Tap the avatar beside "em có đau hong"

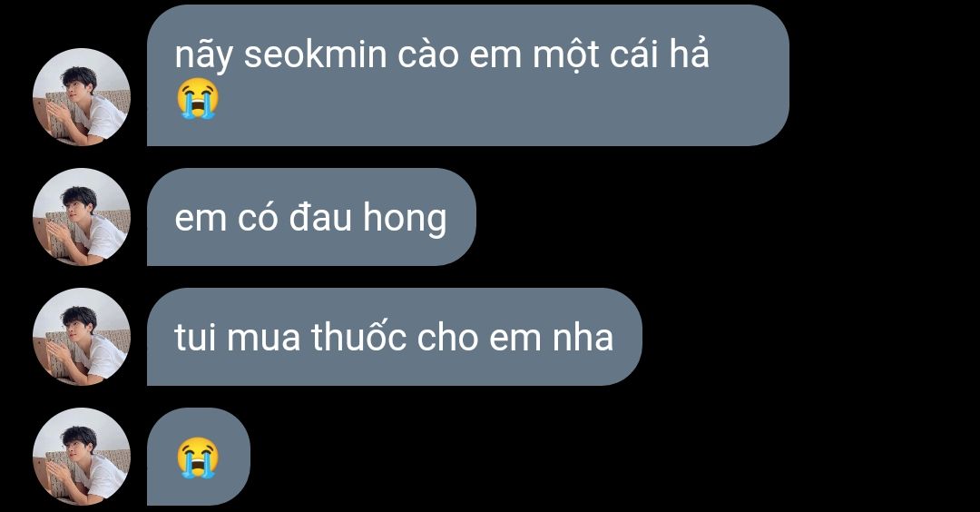[82, 217]
